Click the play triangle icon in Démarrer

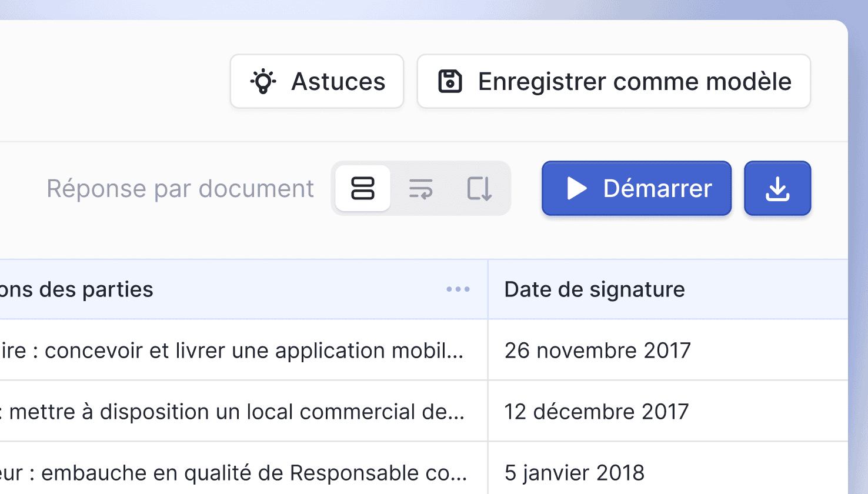coord(576,189)
